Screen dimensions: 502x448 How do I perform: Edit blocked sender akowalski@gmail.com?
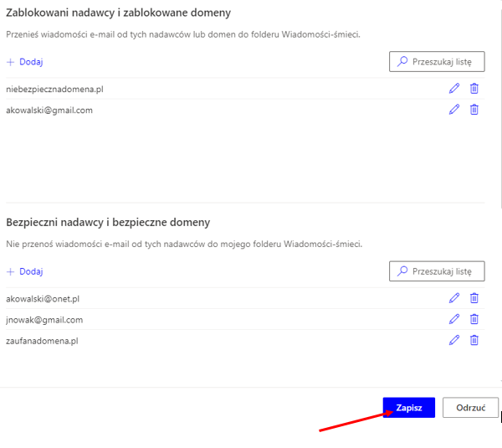pyautogui.click(x=454, y=110)
